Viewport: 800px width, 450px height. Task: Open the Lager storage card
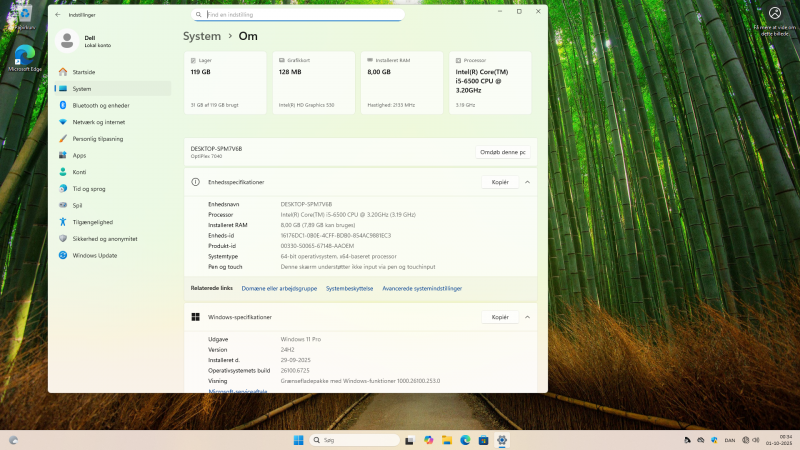pos(225,82)
